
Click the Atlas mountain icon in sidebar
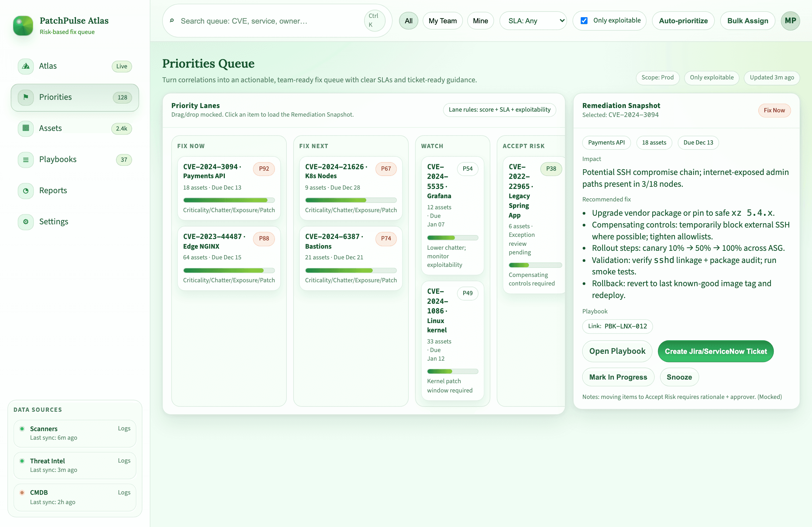[x=26, y=66]
